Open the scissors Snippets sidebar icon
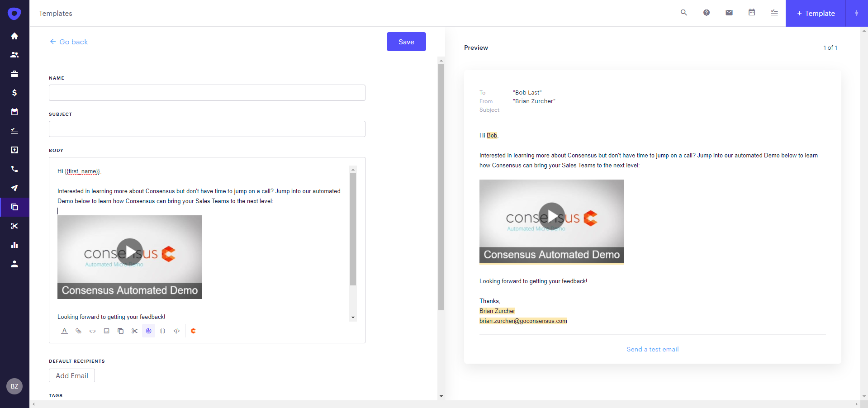 (x=14, y=226)
